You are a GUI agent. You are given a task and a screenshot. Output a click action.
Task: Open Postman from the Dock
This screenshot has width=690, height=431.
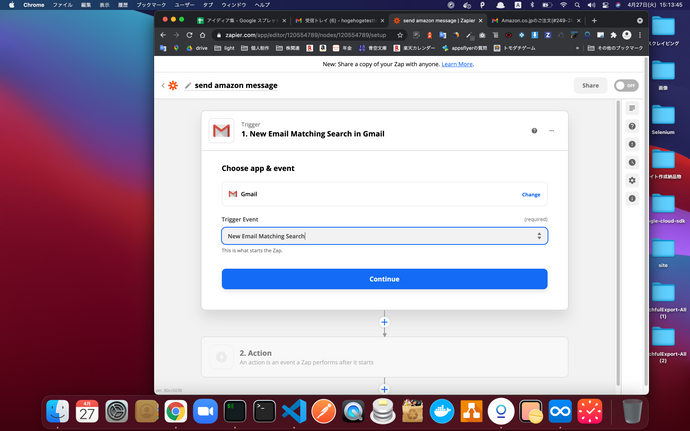tap(323, 412)
